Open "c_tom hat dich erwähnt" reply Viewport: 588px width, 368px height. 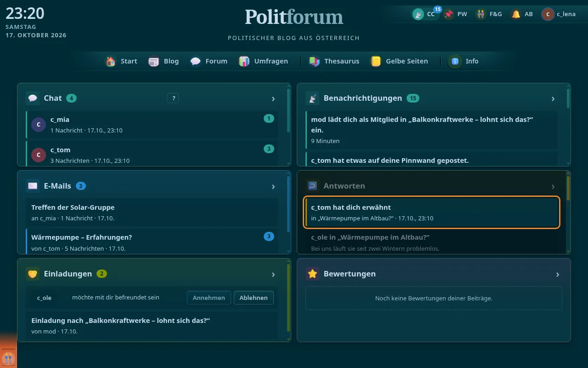pyautogui.click(x=432, y=213)
